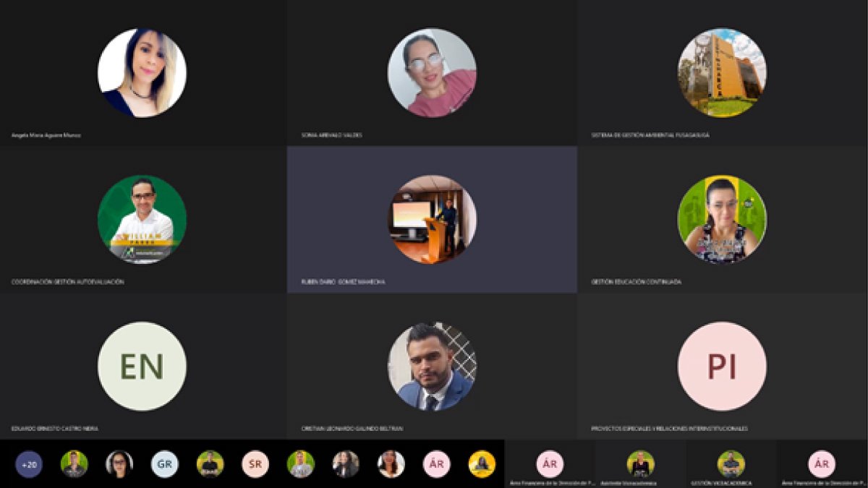868x488 pixels.
Task: Select the GR initials avatar
Action: [x=164, y=464]
